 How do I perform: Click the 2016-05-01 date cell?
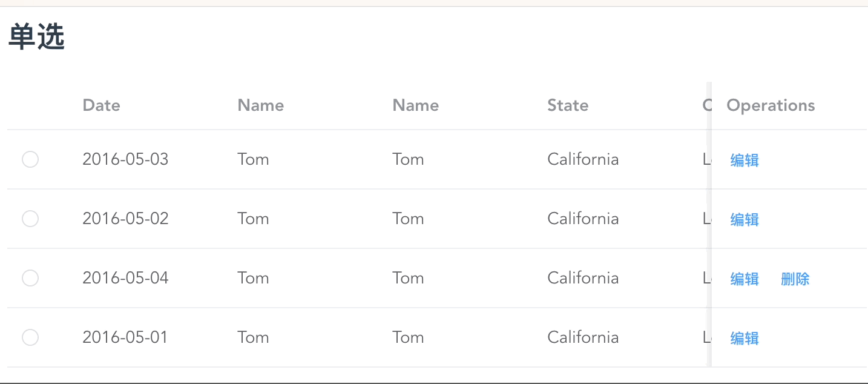pos(125,337)
